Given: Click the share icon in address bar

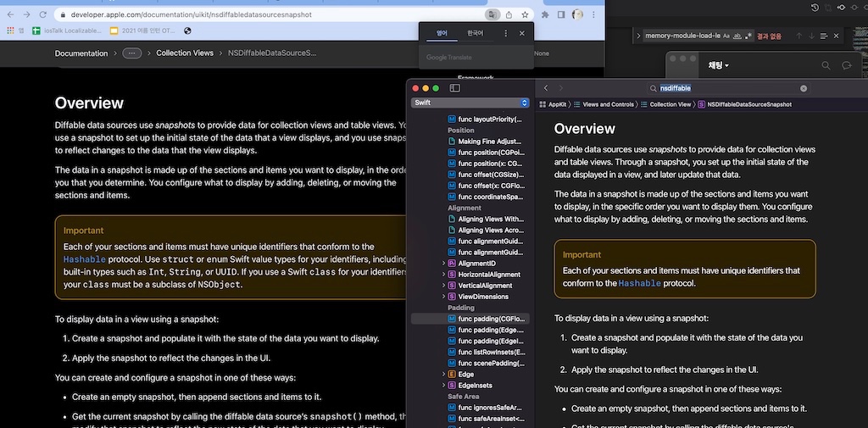Looking at the screenshot, I should point(509,14).
